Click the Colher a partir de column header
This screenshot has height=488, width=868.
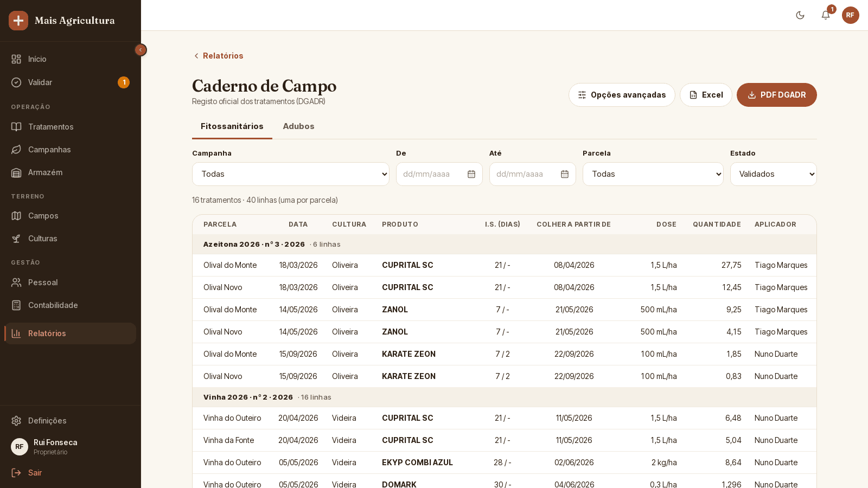click(574, 224)
